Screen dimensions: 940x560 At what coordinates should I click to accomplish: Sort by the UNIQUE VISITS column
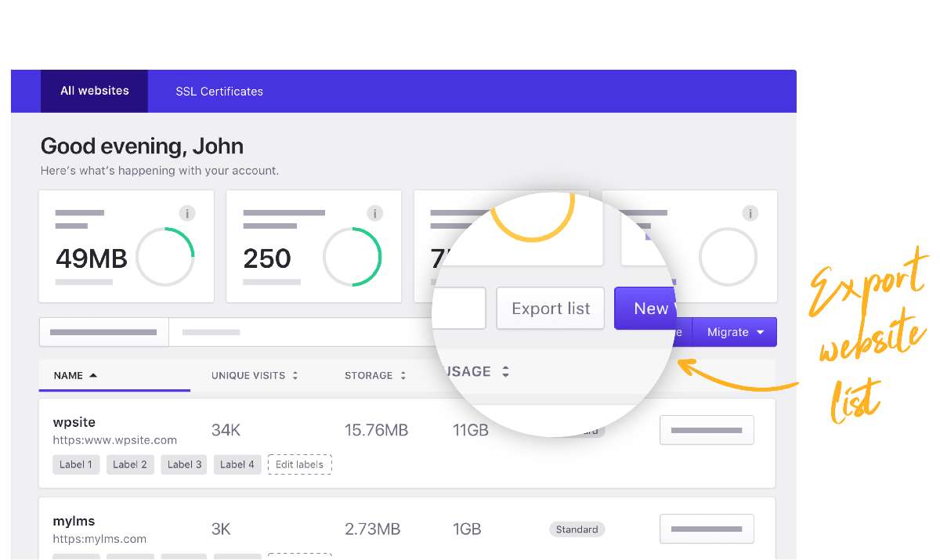point(255,376)
